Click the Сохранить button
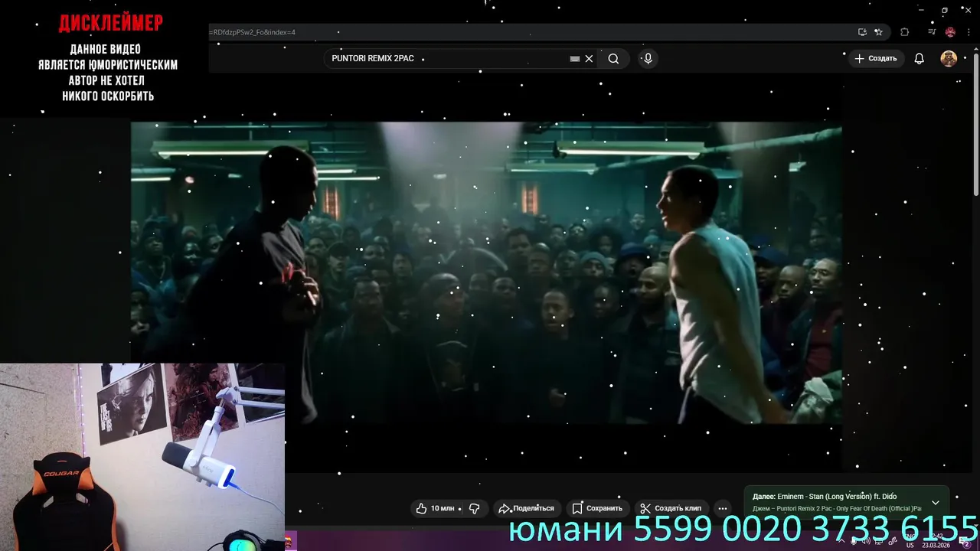This screenshot has width=980, height=551. point(597,508)
